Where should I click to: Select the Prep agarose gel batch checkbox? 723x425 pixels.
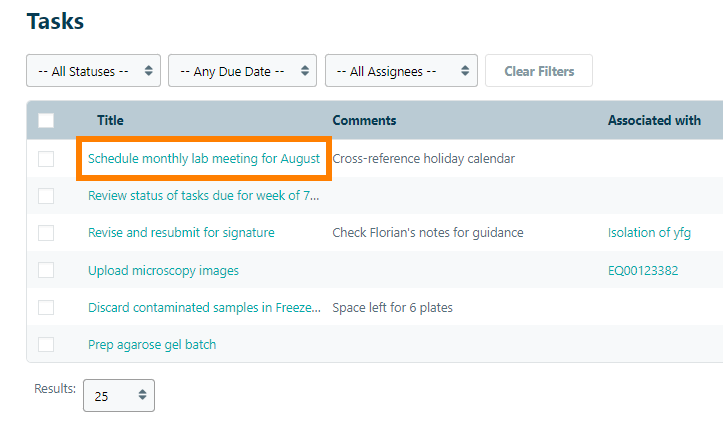[x=46, y=345]
